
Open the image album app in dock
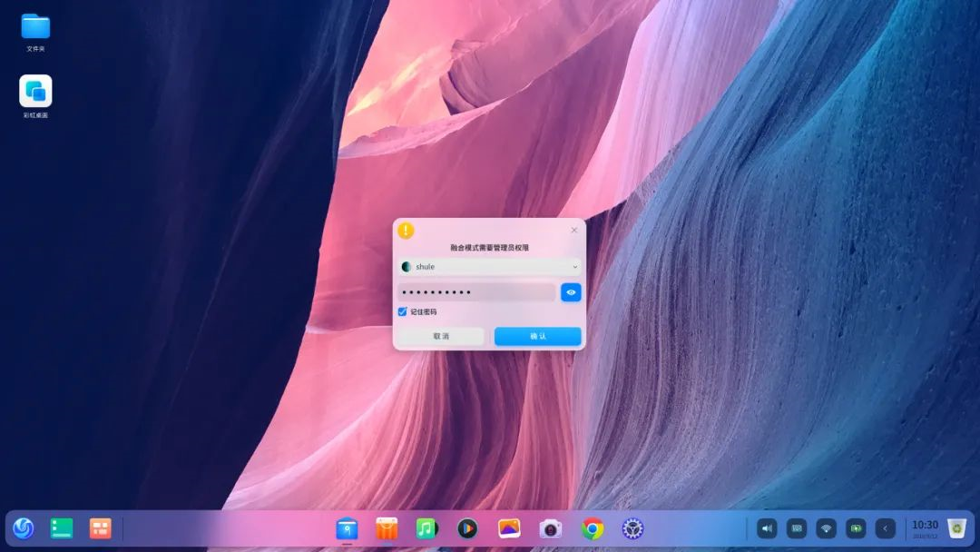509,529
